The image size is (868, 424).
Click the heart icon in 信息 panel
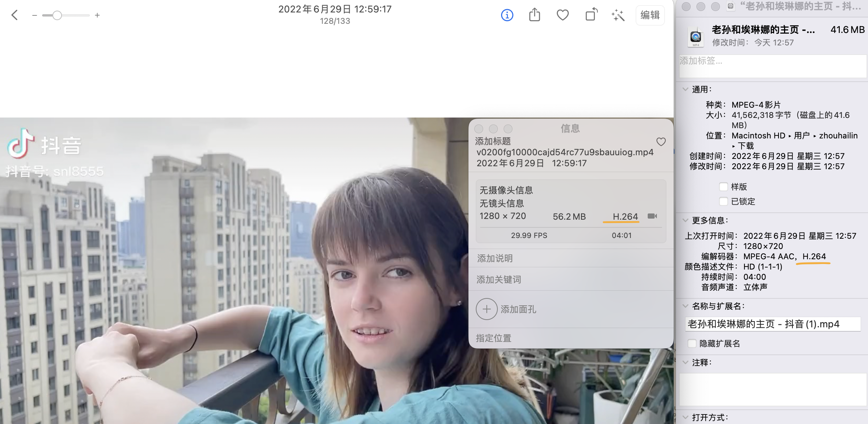tap(661, 142)
